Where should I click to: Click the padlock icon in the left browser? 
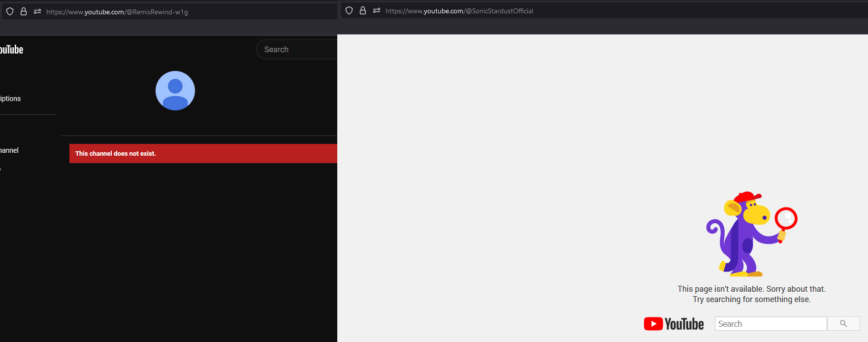(x=23, y=11)
